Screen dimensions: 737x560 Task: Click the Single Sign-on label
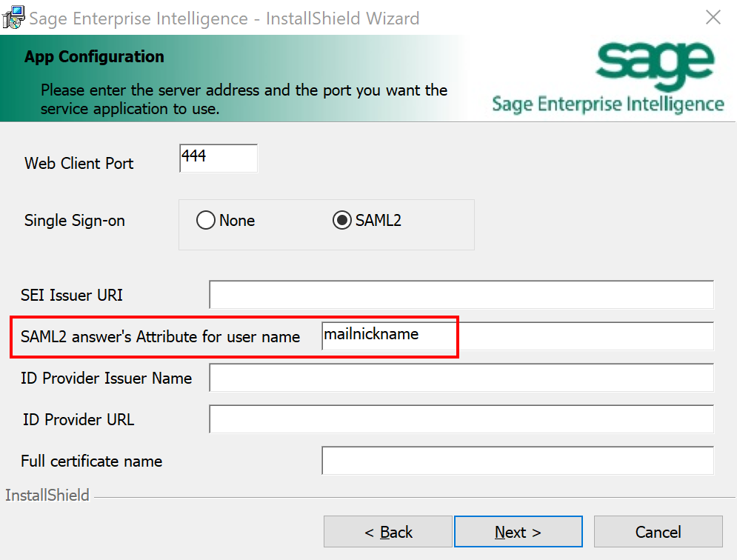click(74, 221)
